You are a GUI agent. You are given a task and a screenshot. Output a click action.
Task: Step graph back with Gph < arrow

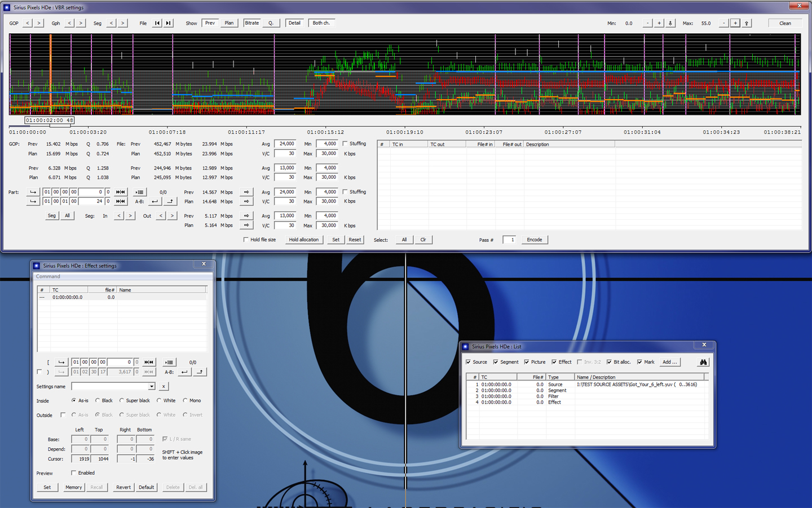pyautogui.click(x=69, y=23)
